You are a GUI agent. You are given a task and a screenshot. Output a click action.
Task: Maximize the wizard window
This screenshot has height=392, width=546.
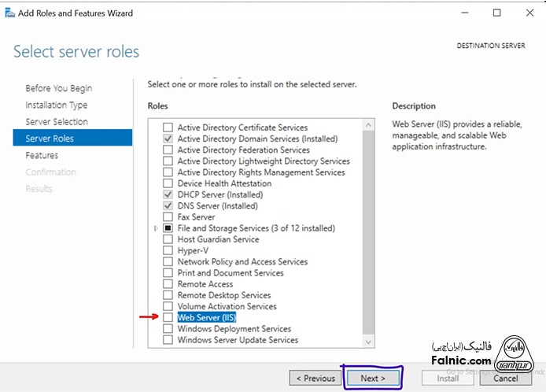pyautogui.click(x=496, y=13)
